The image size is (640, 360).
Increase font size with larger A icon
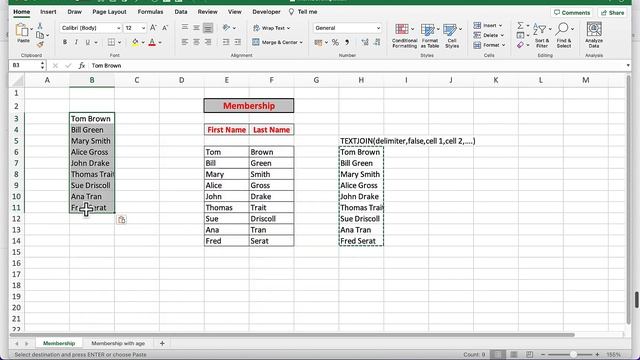pos(153,28)
